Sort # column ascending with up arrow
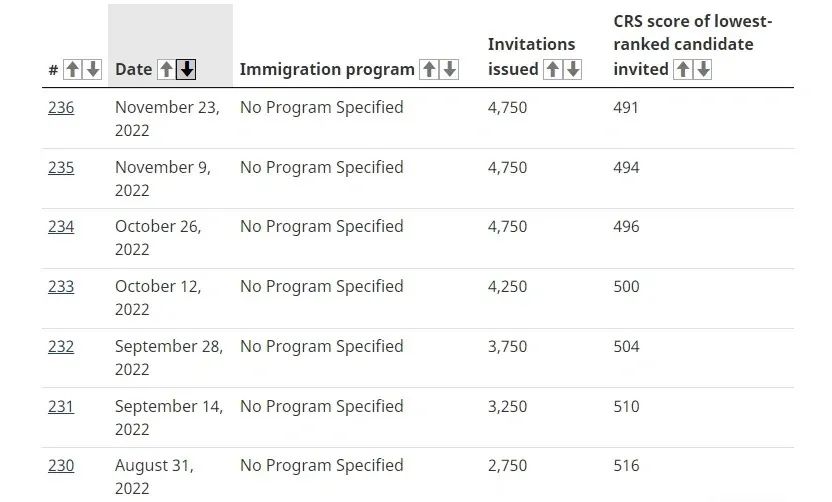This screenshot has width=832, height=502. pyautogui.click(x=72, y=69)
